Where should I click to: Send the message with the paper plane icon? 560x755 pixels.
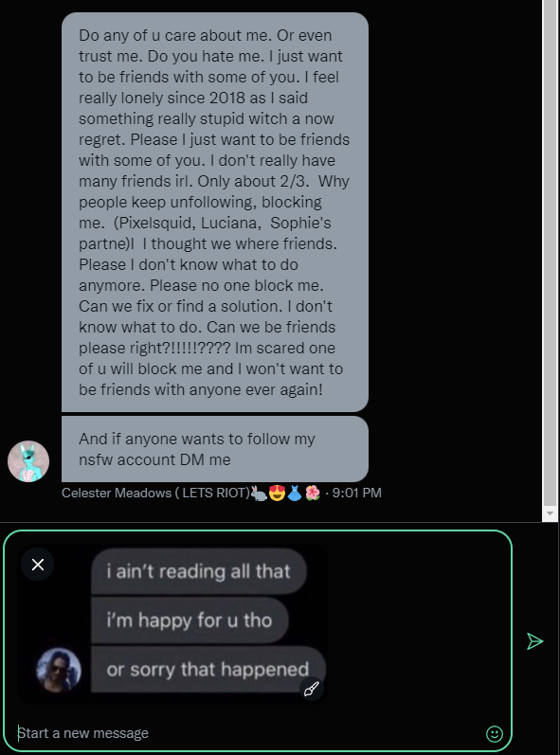[x=534, y=641]
